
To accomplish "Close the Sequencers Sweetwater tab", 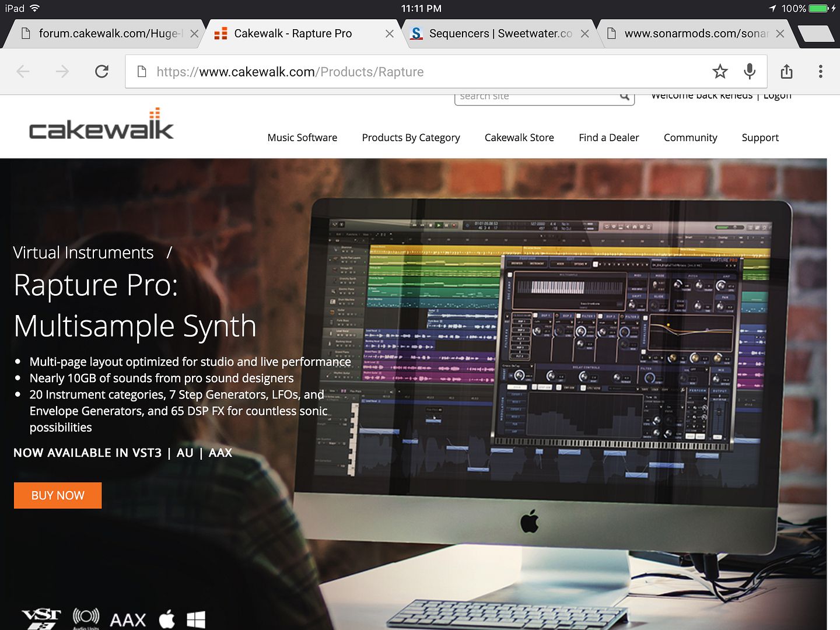I will 584,34.
